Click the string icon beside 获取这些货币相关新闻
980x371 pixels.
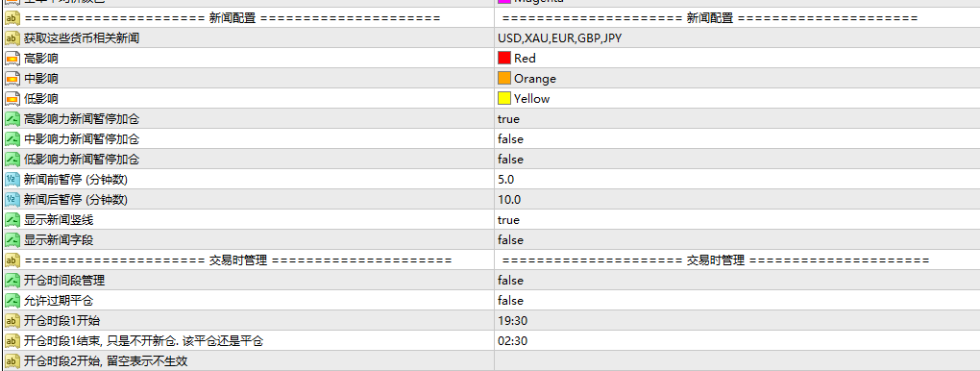pos(12,38)
